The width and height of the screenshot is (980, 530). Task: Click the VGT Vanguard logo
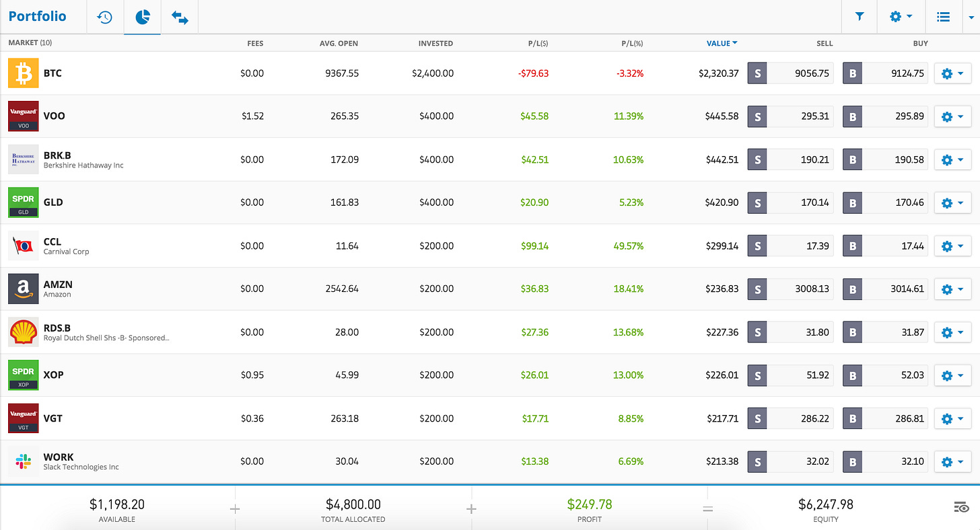click(24, 418)
